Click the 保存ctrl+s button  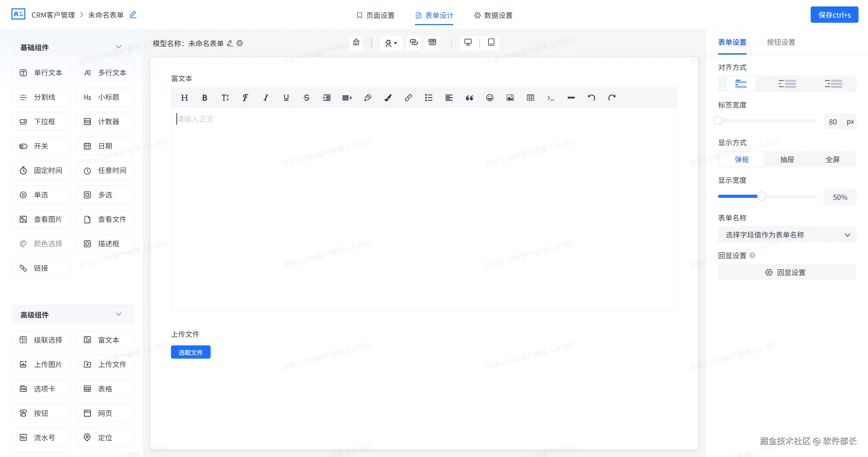click(x=834, y=15)
